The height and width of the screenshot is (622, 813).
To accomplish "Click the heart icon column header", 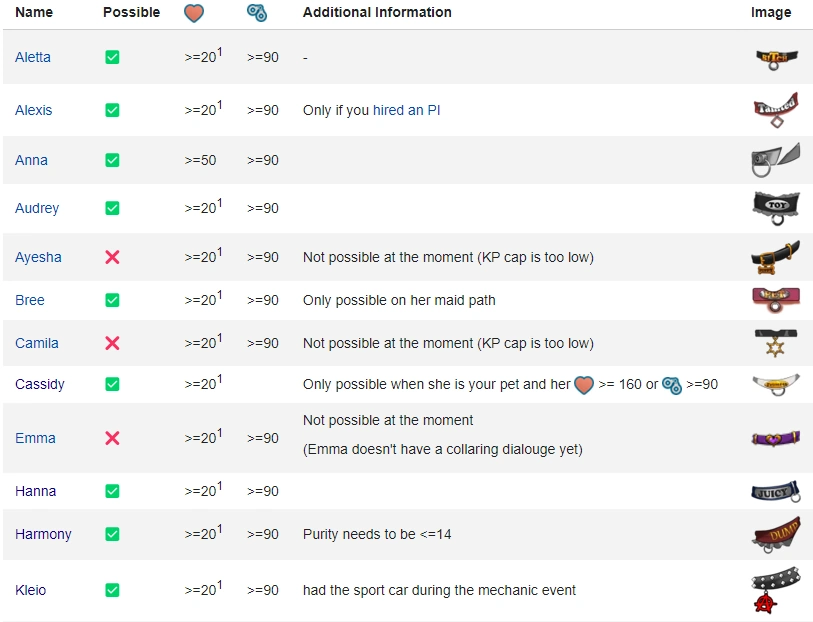I will (x=197, y=13).
